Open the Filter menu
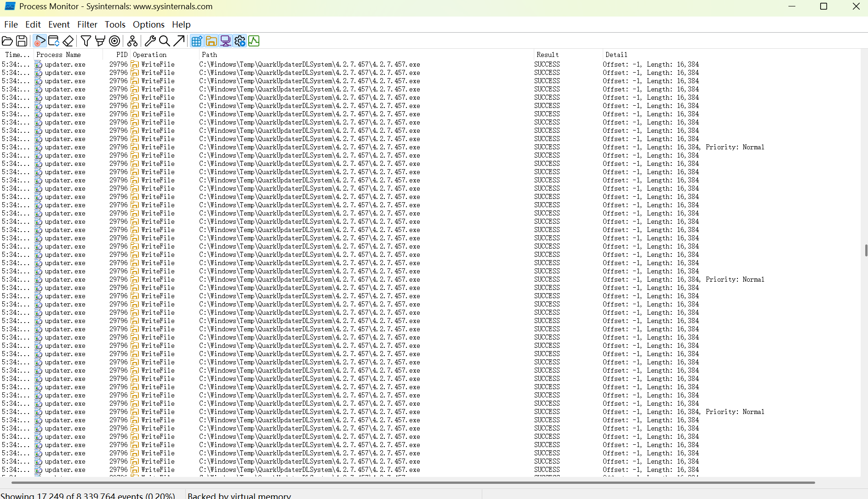This screenshot has width=868, height=499. point(87,24)
